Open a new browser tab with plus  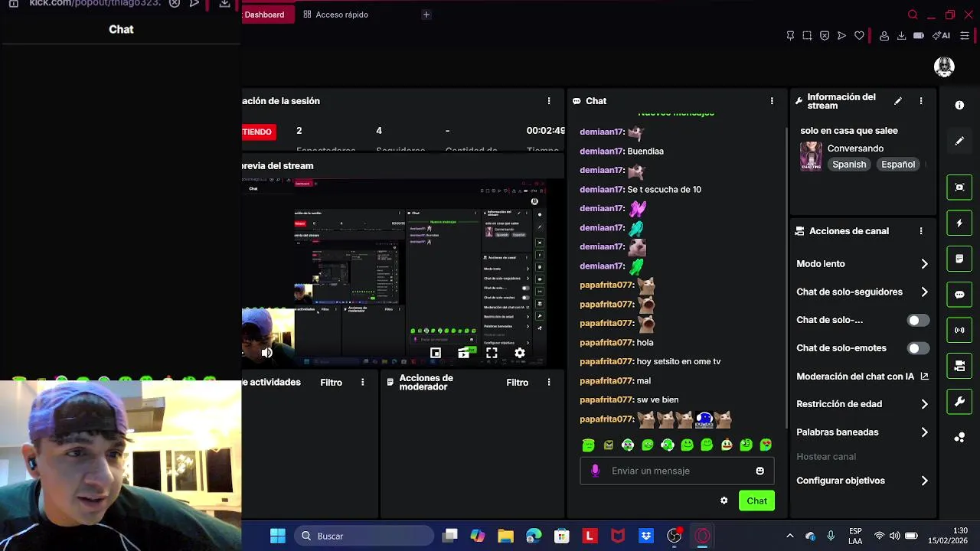click(x=426, y=15)
